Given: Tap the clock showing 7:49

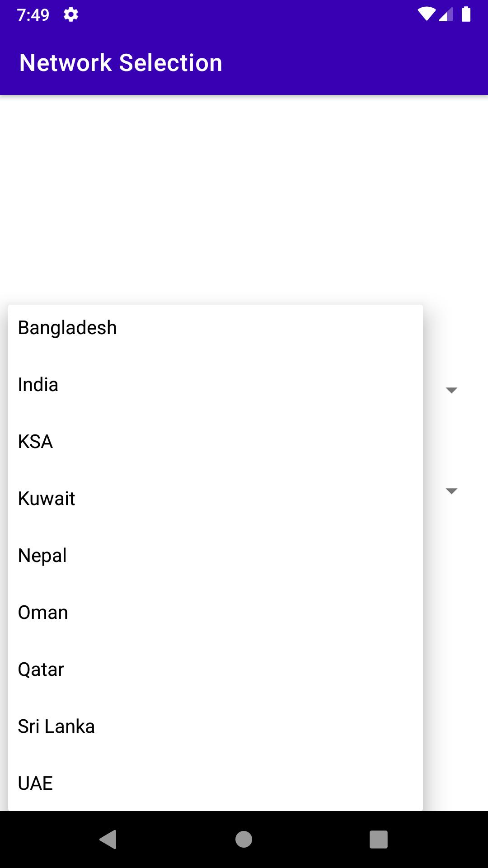Looking at the screenshot, I should 33,15.
